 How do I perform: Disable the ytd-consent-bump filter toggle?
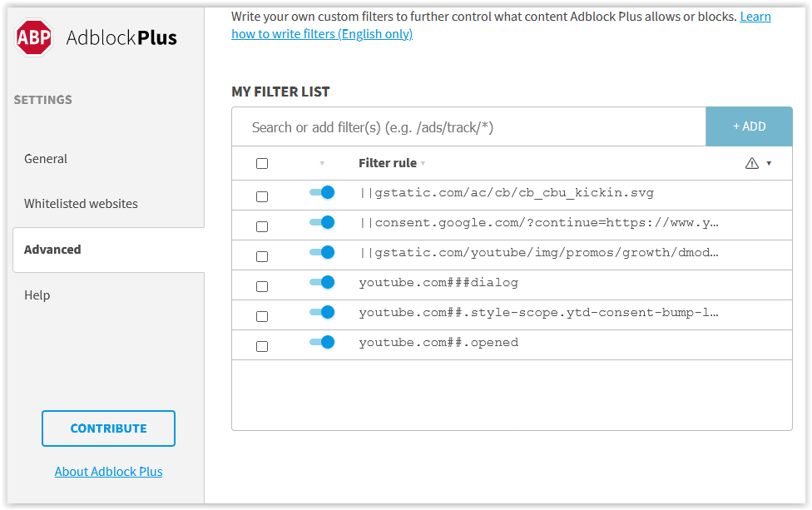pyautogui.click(x=322, y=312)
